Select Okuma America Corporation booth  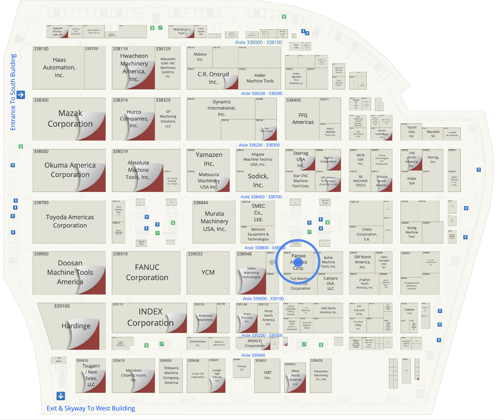(x=69, y=170)
